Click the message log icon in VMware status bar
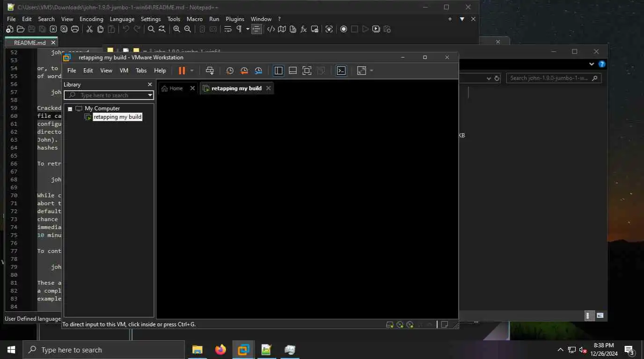Screen dimensions: 644x359 click(444, 325)
